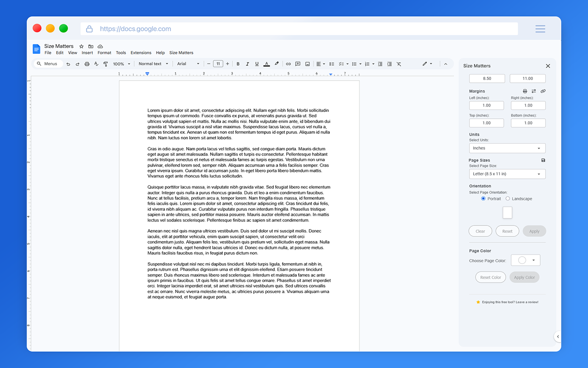This screenshot has height=368, width=588.
Task: Open the Select Units dropdown
Action: 507,148
